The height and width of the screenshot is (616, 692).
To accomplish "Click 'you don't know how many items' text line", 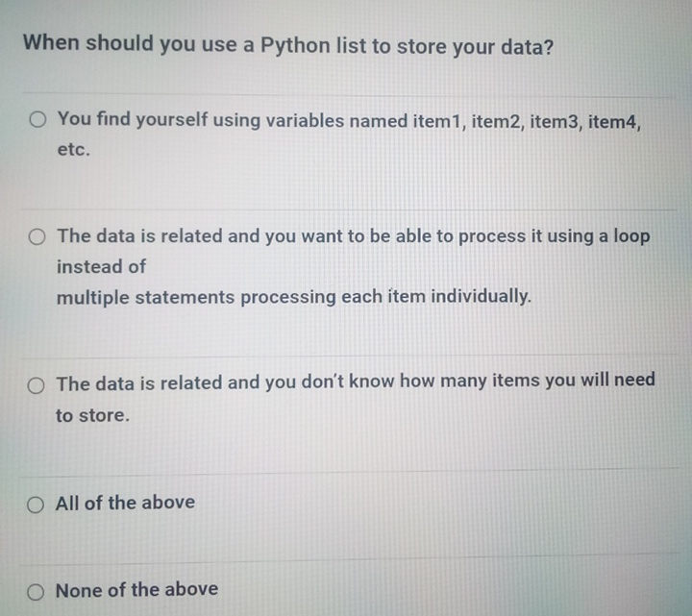I will pyautogui.click(x=355, y=382).
